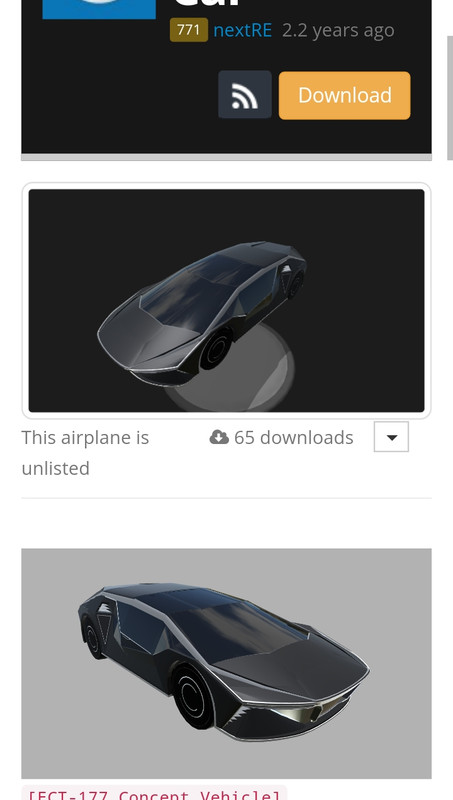Click the RSS follow icon button
453x800 pixels.
click(245, 95)
